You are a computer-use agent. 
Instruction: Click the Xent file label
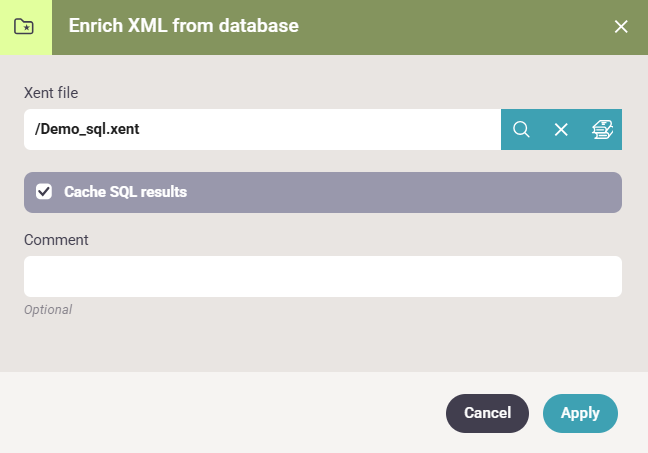51,93
